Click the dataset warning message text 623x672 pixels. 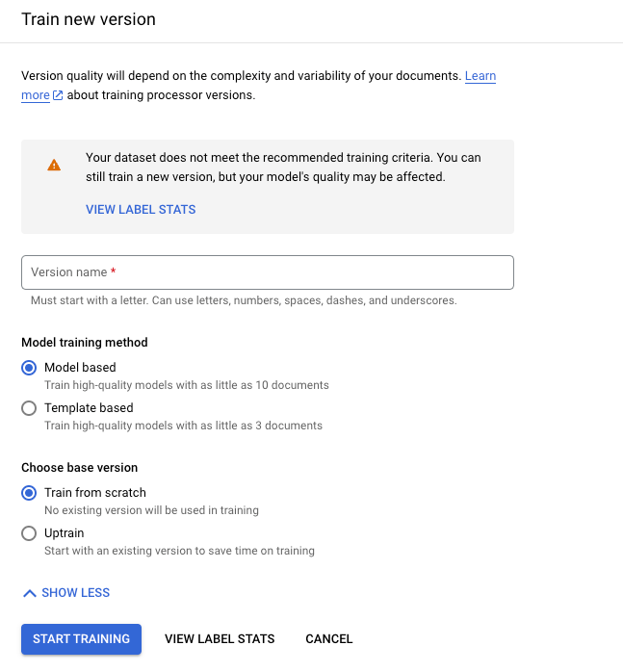[x=283, y=168]
